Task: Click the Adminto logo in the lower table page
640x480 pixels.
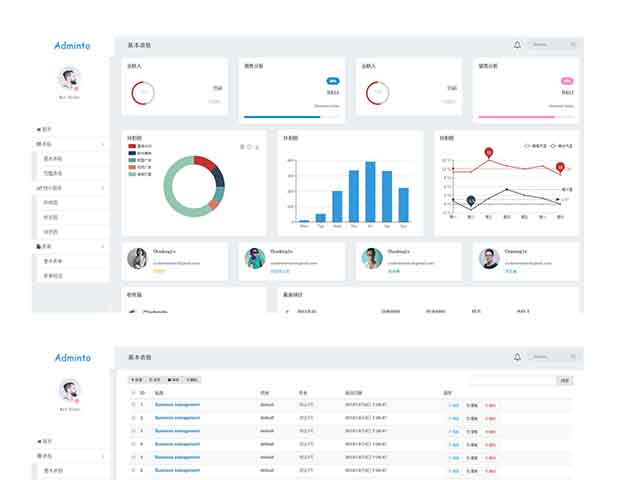Action: (73, 358)
